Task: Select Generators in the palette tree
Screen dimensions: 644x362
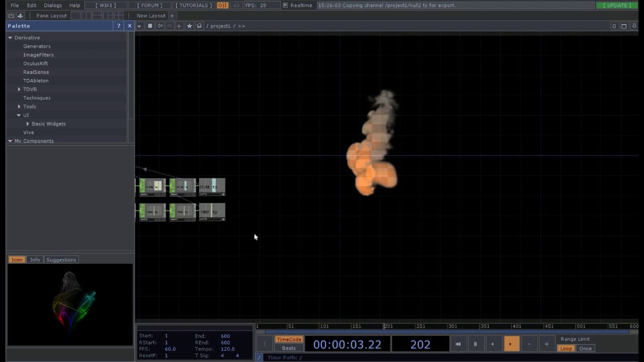Action: (x=37, y=46)
